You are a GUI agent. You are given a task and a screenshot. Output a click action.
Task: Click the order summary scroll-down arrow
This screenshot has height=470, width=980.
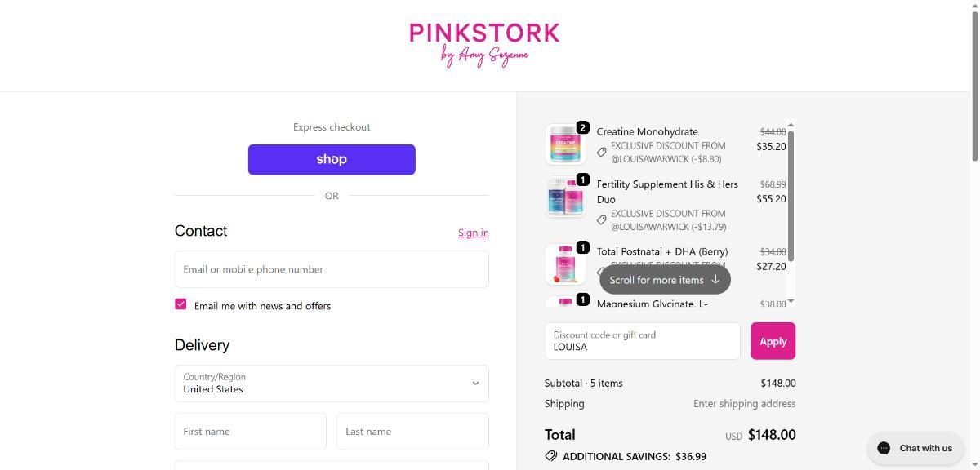tap(791, 302)
